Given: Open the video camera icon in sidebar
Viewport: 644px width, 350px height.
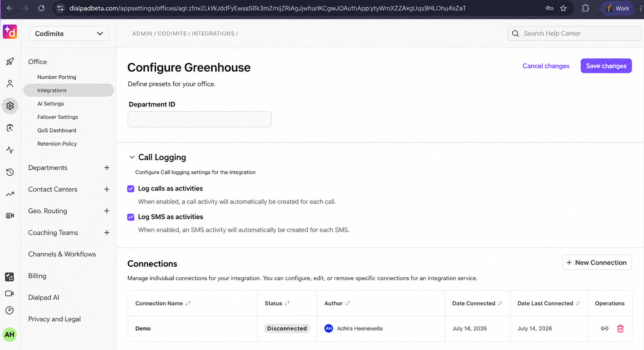Looking at the screenshot, I should point(10,216).
